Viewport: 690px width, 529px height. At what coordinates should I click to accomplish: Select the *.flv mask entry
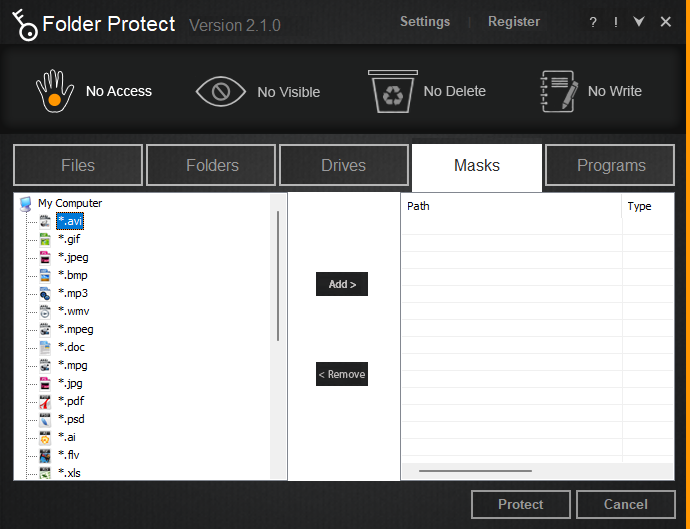(69, 456)
